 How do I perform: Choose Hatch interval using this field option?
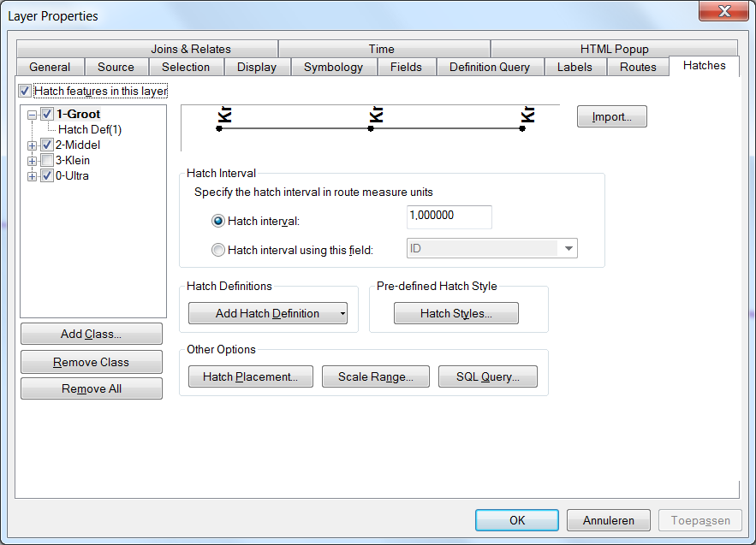[x=218, y=250]
